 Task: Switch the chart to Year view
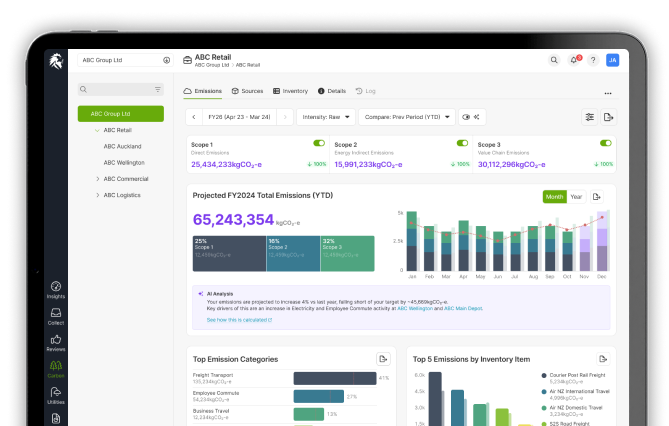[576, 197]
